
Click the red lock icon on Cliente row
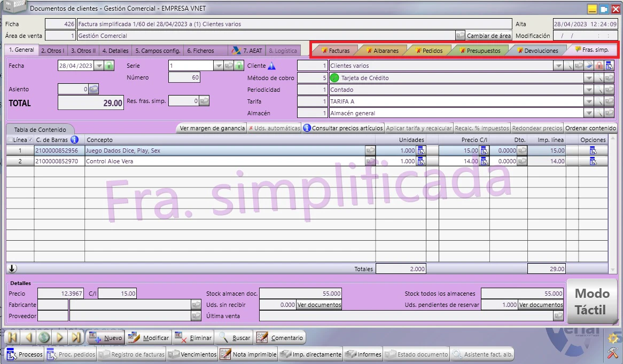pyautogui.click(x=599, y=66)
